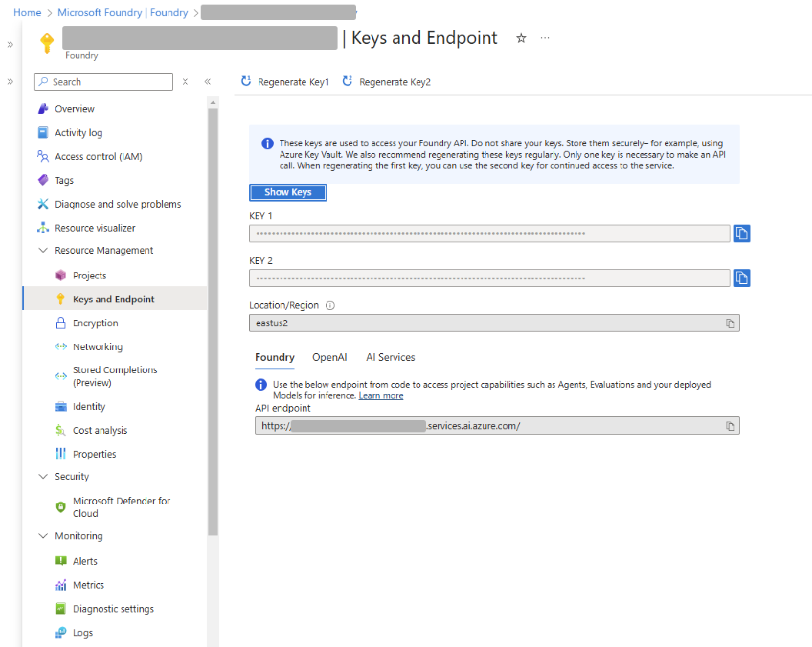Click the Identity icon
812x647 pixels.
click(x=61, y=407)
